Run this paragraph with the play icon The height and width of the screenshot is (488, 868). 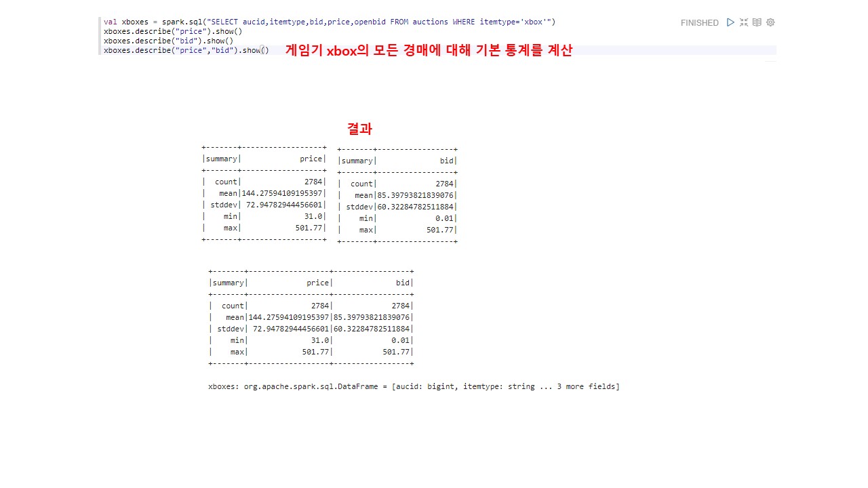point(730,22)
